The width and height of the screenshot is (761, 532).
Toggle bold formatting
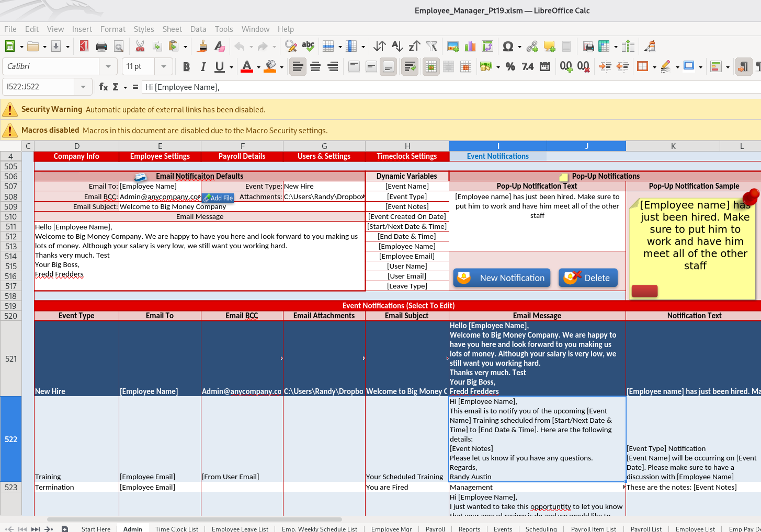tap(186, 67)
